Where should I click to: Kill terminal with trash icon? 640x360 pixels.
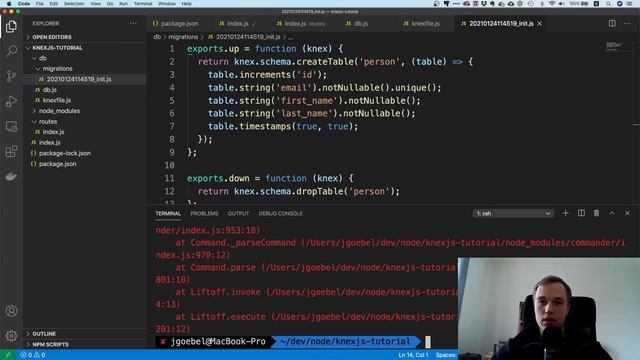pyautogui.click(x=596, y=213)
